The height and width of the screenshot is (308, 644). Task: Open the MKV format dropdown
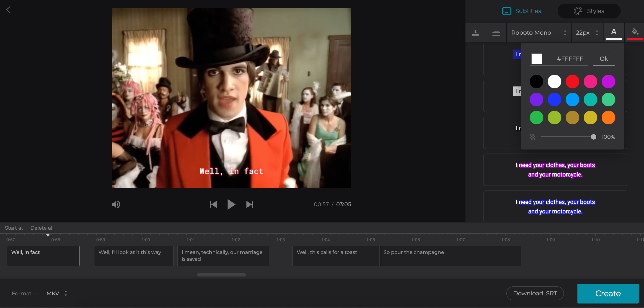point(57,293)
